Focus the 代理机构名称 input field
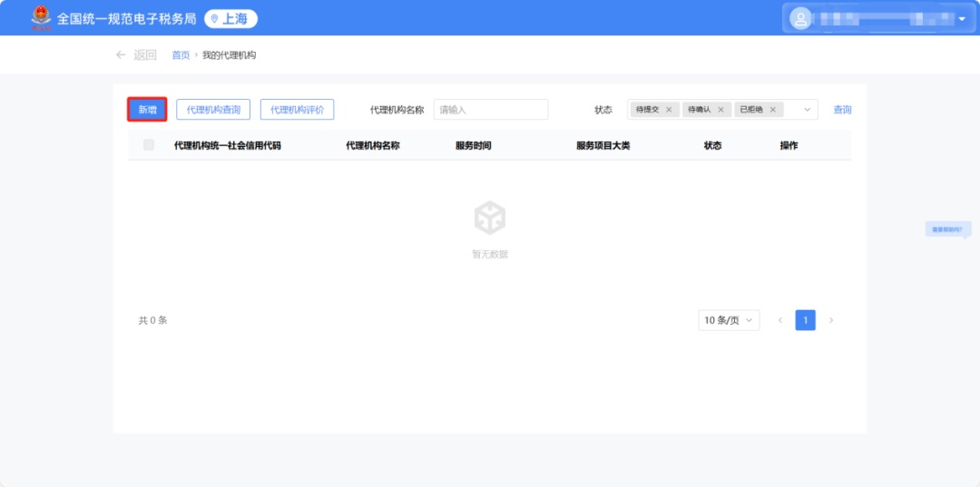The height and width of the screenshot is (487, 980). 490,110
